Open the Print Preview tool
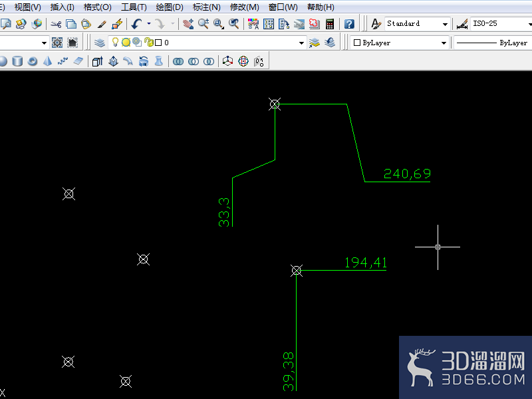Viewport: 532px width, 399px height. (6, 24)
